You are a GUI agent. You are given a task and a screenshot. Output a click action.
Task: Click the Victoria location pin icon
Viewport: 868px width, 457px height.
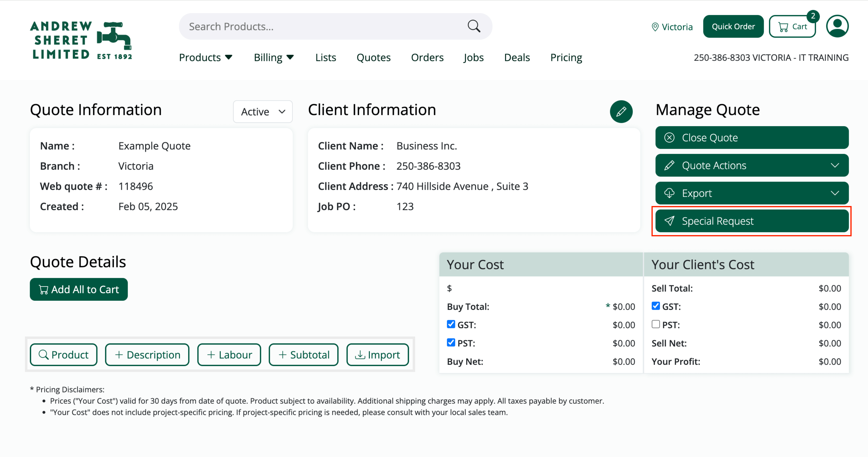(655, 27)
